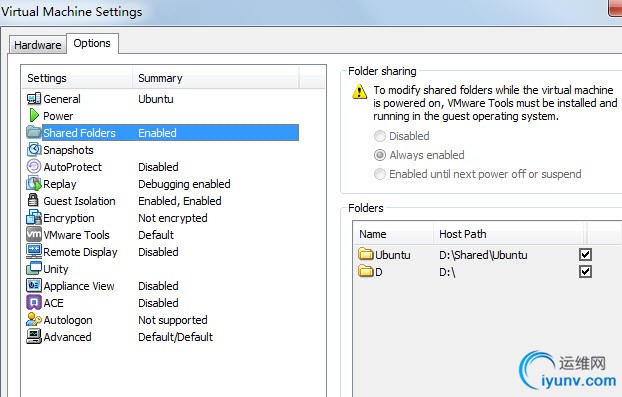Select the Shared Folders row label
Screen dimensions: 622x397
79,133
